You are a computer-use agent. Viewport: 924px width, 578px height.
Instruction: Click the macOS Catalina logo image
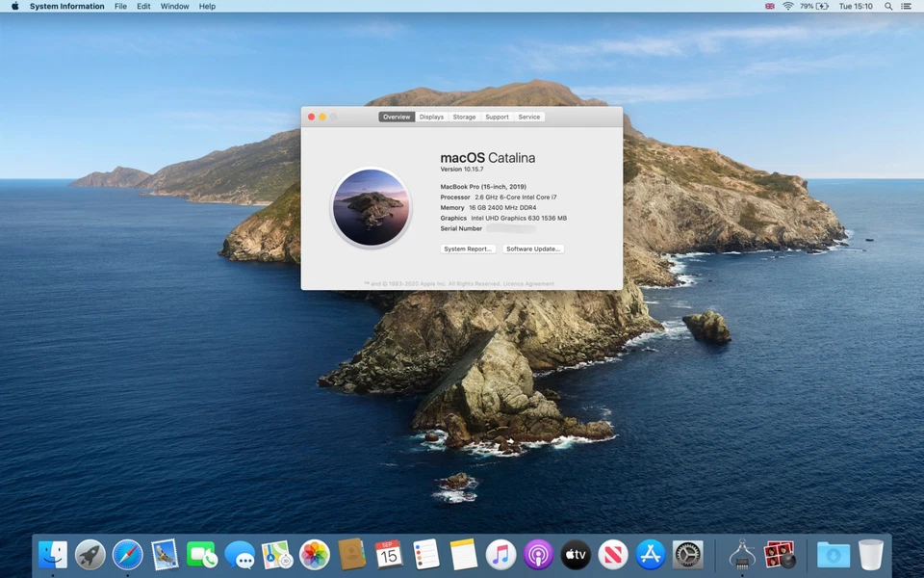pos(372,207)
